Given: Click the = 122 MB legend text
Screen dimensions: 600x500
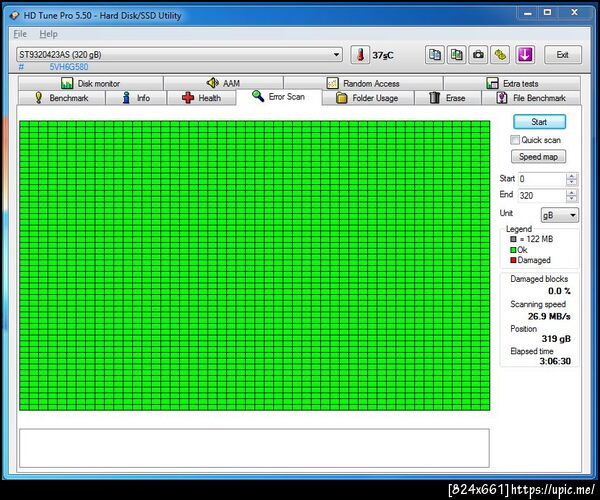Looking at the screenshot, I should 536,239.
